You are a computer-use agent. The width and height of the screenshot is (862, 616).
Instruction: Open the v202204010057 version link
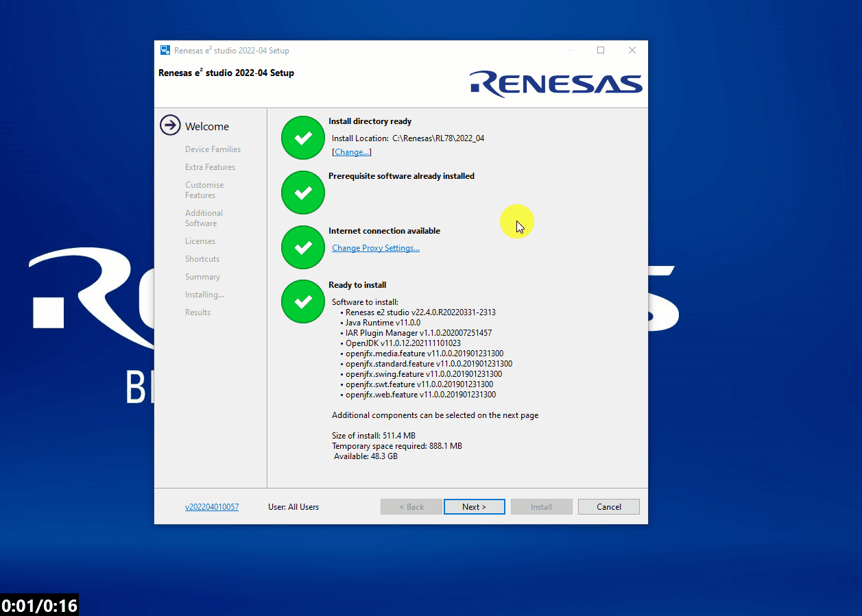point(212,507)
